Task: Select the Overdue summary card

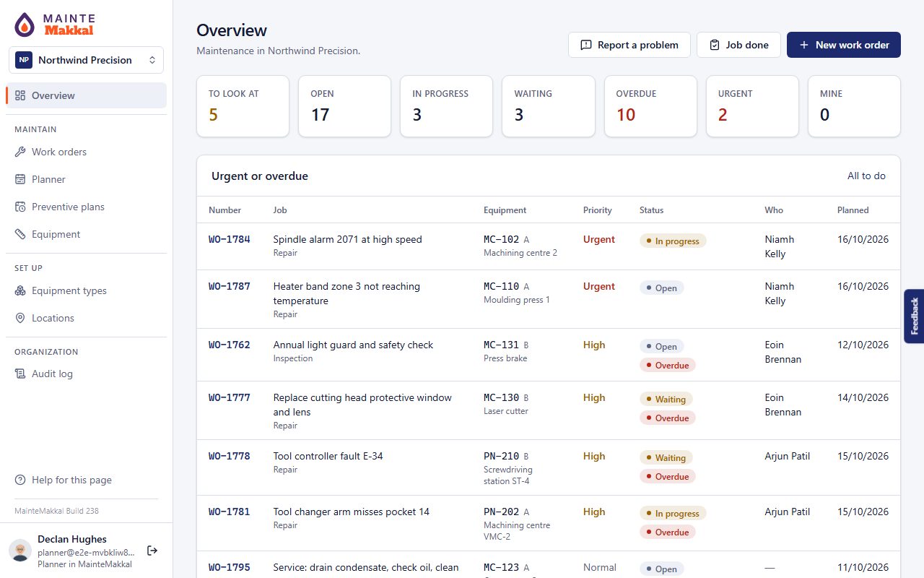Action: tap(650, 106)
